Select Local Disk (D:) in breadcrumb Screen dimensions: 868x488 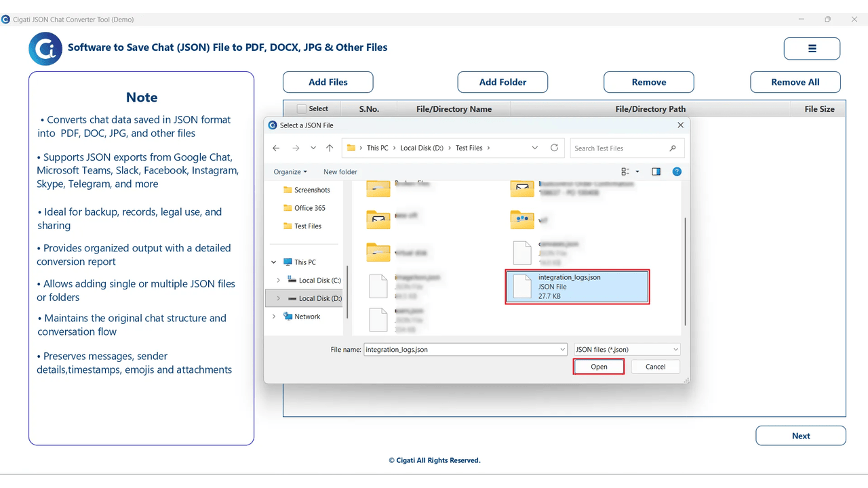click(423, 148)
